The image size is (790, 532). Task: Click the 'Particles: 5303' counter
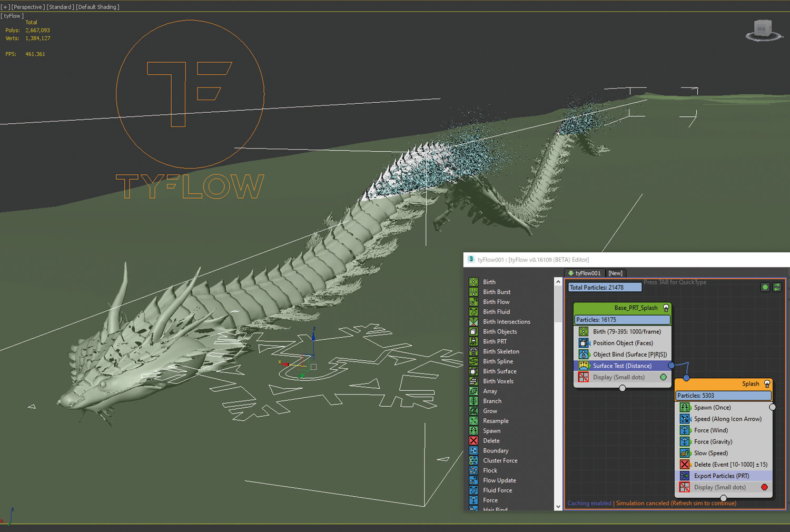(x=723, y=396)
